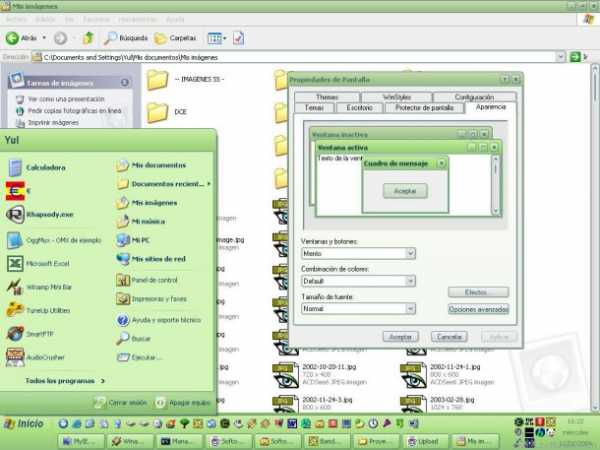The height and width of the screenshot is (450, 600).
Task: Click the Atrás back arrow icon
Action: click(12, 38)
